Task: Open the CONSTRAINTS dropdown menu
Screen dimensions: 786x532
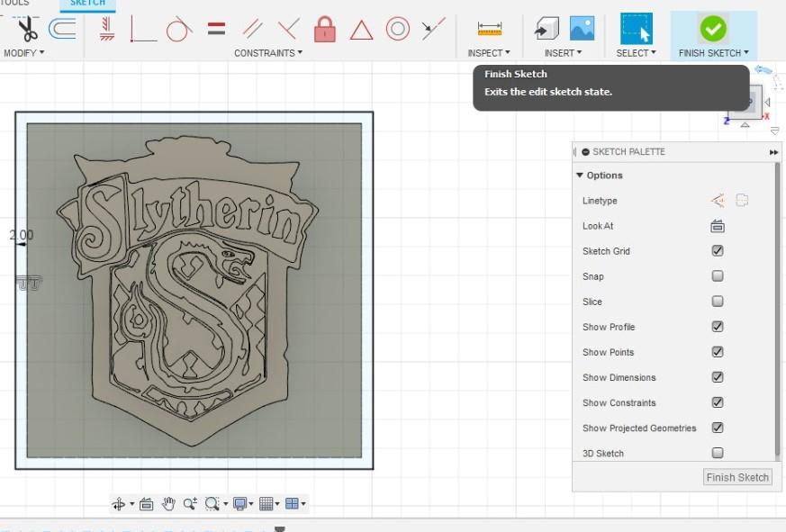Action: click(268, 52)
